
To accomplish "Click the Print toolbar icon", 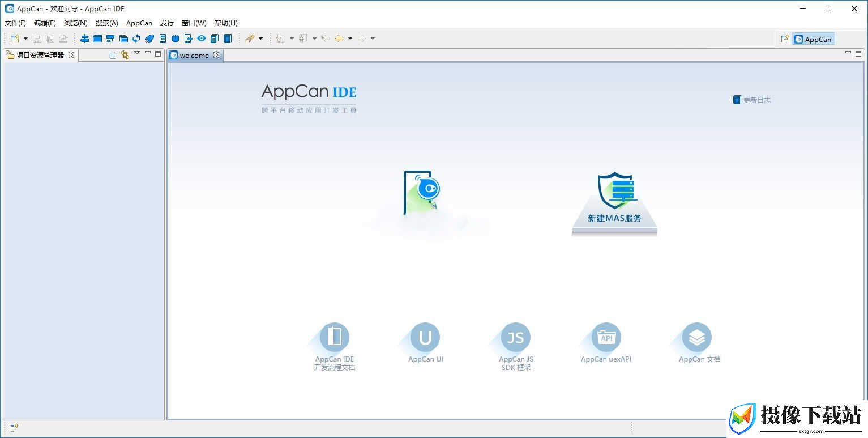I will pos(63,39).
